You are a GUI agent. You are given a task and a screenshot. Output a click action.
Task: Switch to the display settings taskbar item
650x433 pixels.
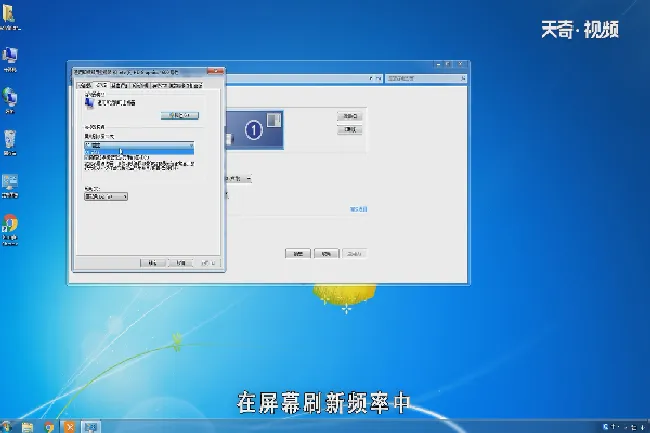coord(90,427)
